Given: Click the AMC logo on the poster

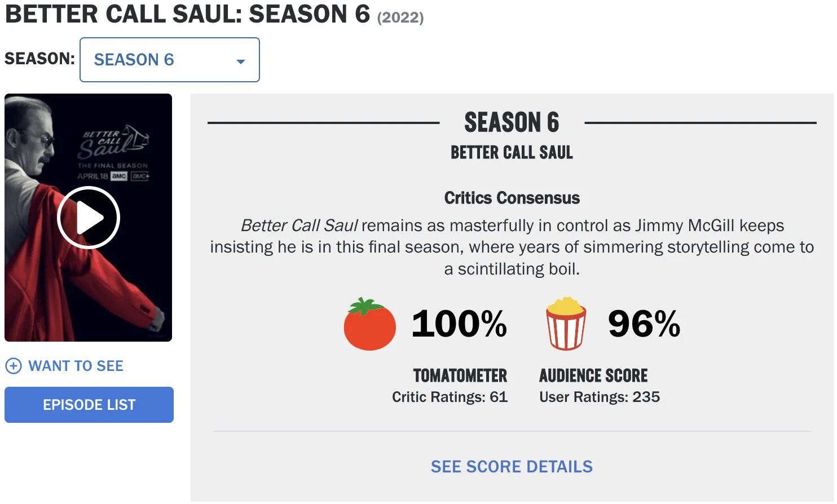Looking at the screenshot, I should 119,176.
